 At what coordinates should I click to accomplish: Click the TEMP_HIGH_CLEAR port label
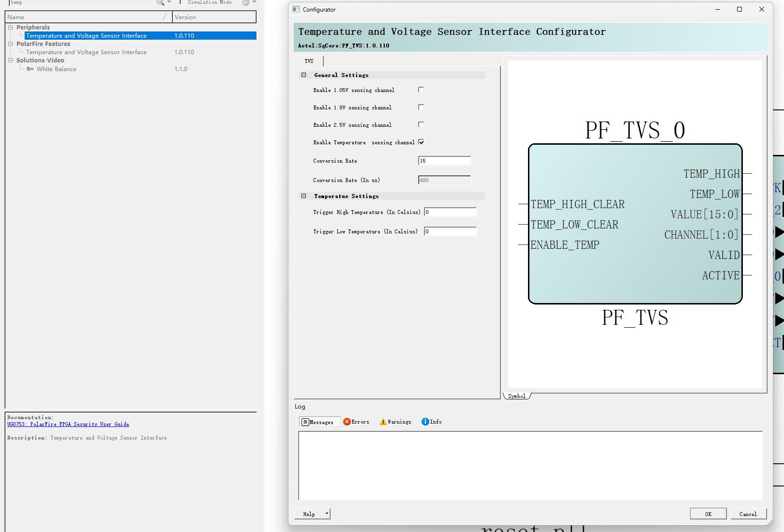click(x=577, y=204)
